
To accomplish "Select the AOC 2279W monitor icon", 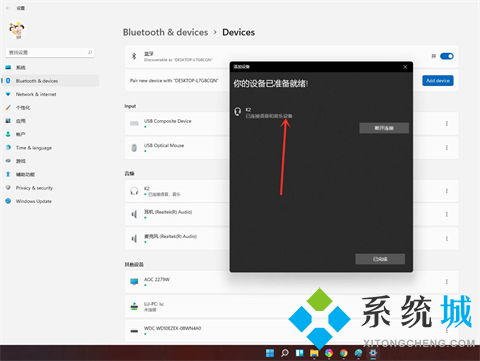I will pos(134,282).
